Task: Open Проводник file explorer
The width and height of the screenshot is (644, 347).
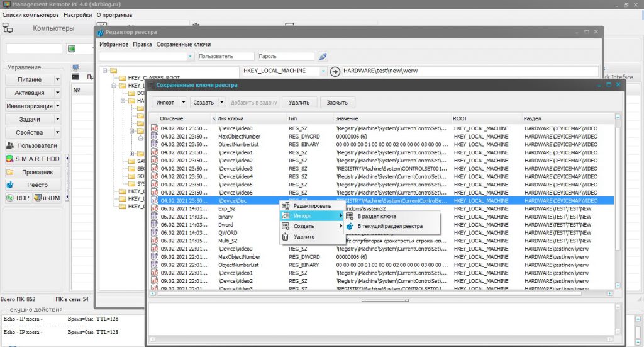Action: click(33, 172)
